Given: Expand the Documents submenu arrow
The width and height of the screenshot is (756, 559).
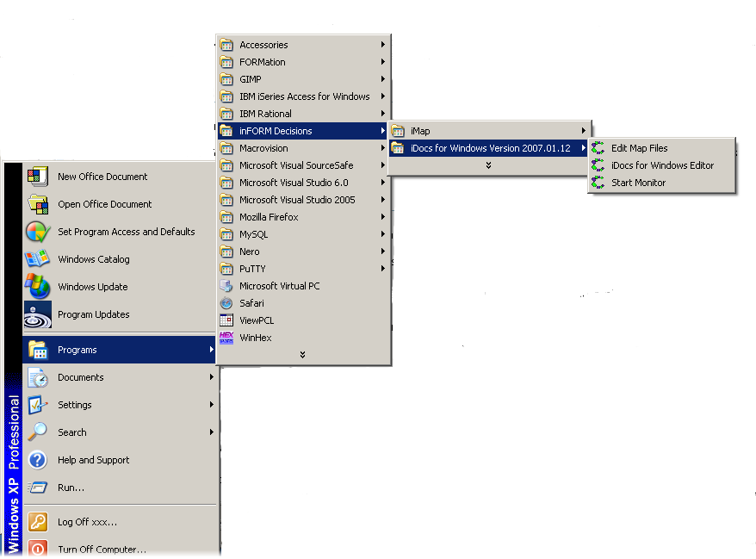Looking at the screenshot, I should point(211,377).
